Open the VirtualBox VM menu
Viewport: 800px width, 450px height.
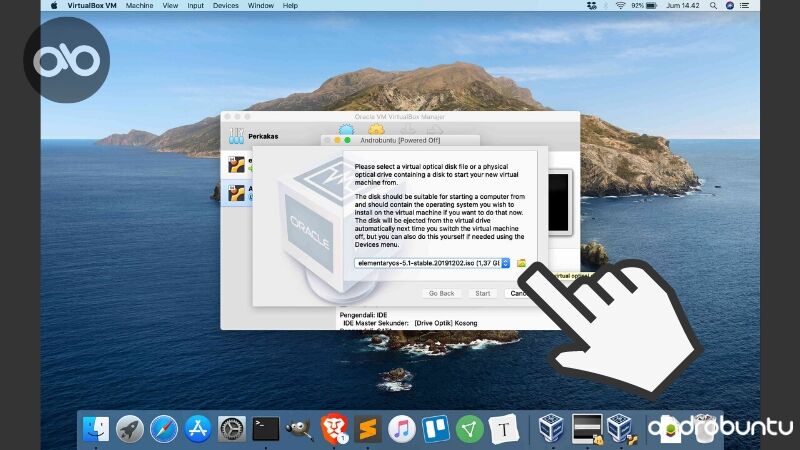click(x=92, y=6)
